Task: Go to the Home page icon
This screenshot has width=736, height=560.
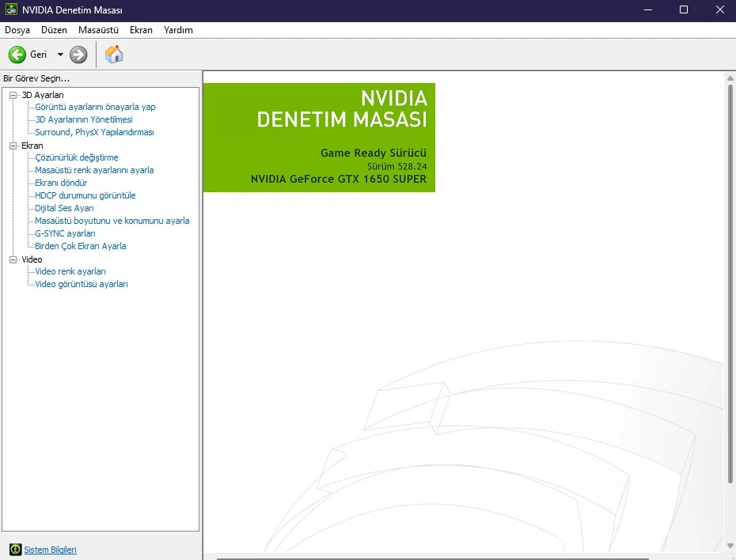Action: [114, 55]
